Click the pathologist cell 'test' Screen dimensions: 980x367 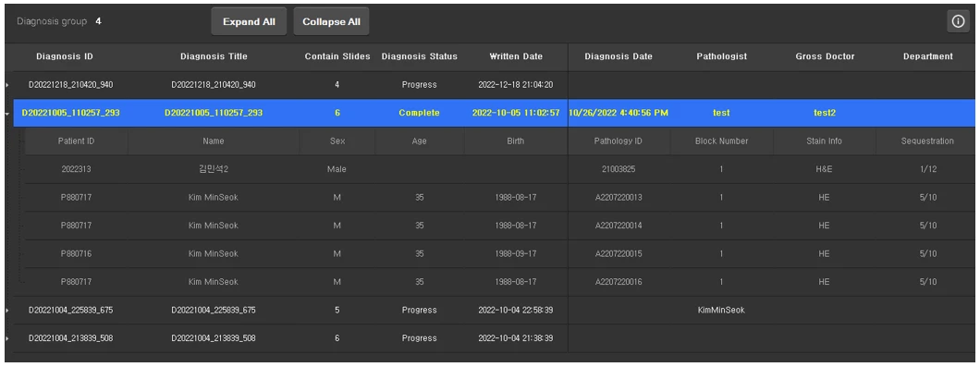(721, 113)
